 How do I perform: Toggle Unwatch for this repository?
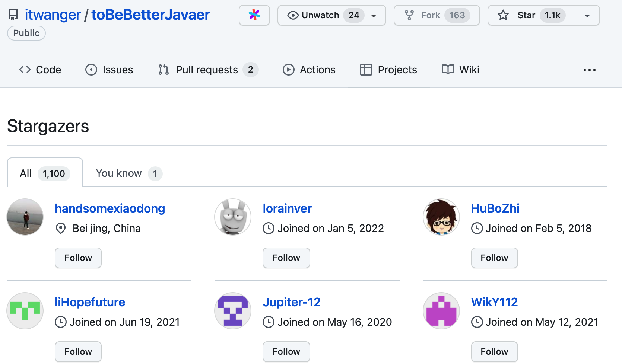tap(320, 15)
